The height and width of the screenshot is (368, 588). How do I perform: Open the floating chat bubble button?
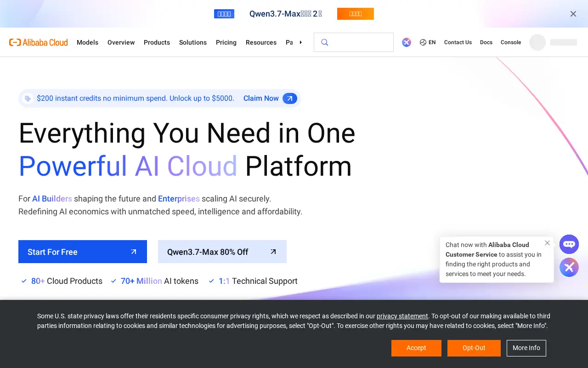[569, 244]
